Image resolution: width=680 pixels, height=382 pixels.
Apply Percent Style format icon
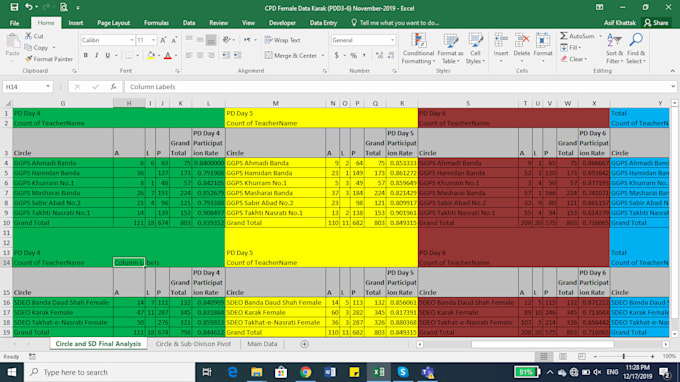(x=353, y=56)
